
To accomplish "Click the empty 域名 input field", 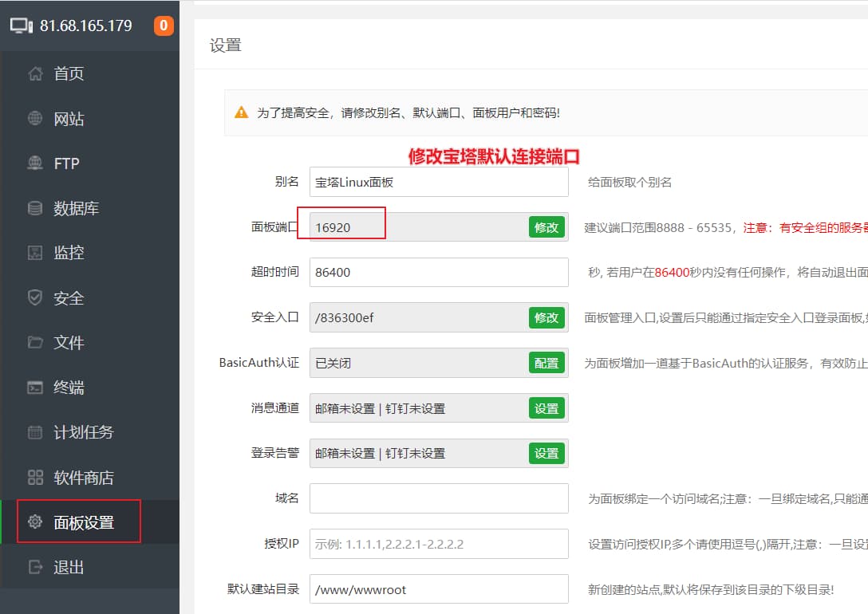I will point(439,498).
